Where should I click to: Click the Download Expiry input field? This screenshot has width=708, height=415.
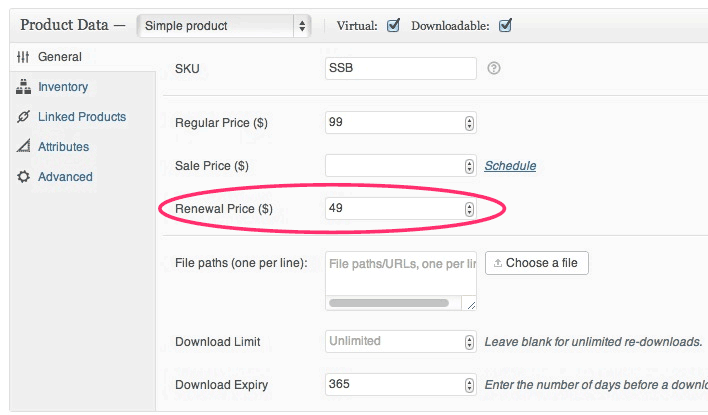point(401,384)
